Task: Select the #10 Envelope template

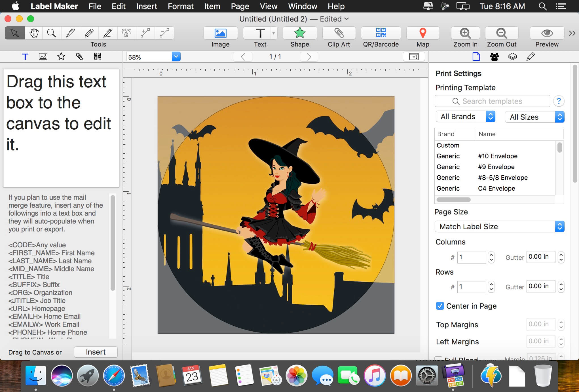Action: pyautogui.click(x=495, y=156)
